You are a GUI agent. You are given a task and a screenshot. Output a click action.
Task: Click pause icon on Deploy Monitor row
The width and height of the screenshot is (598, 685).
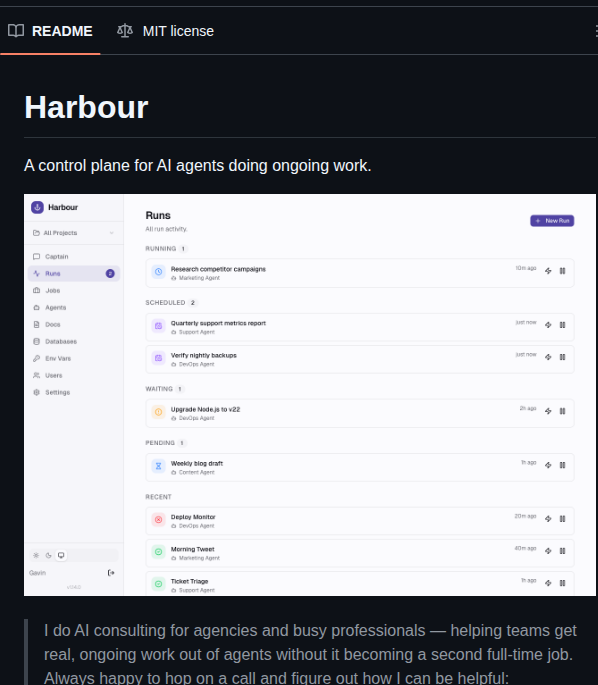563,519
